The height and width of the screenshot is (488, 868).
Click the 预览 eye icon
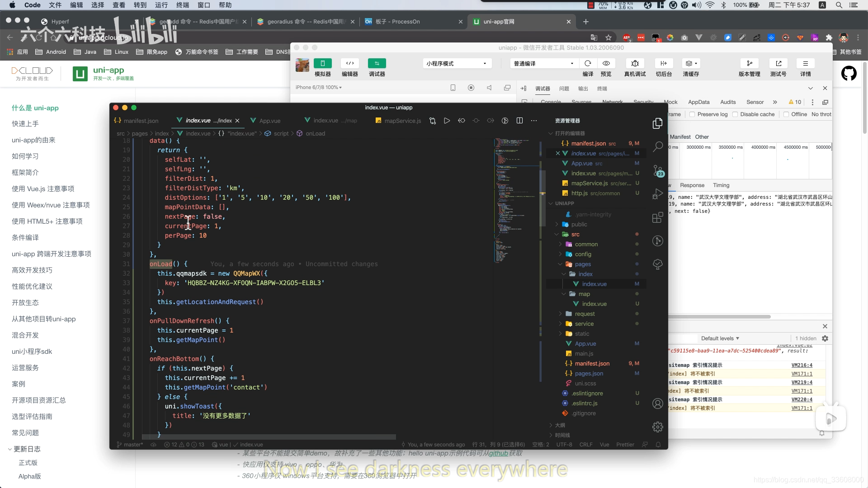[606, 63]
